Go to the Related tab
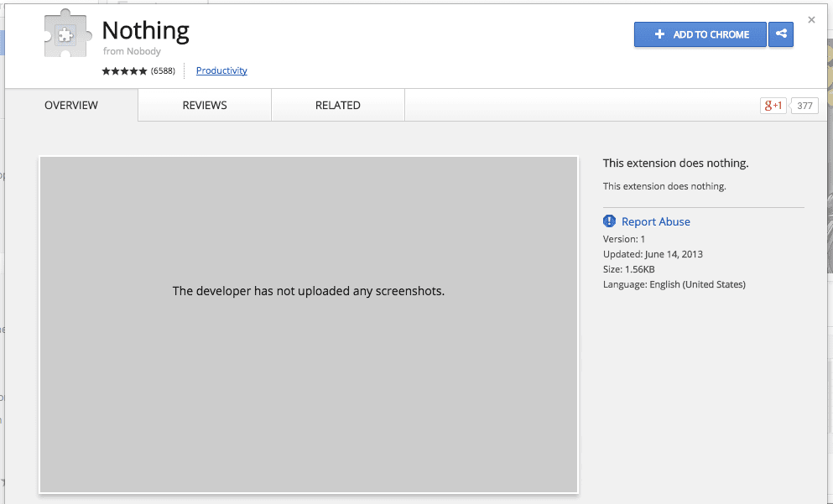The width and height of the screenshot is (833, 504). pyautogui.click(x=338, y=106)
